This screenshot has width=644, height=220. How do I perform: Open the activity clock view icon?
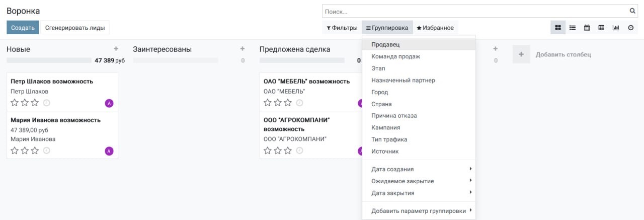pos(630,28)
